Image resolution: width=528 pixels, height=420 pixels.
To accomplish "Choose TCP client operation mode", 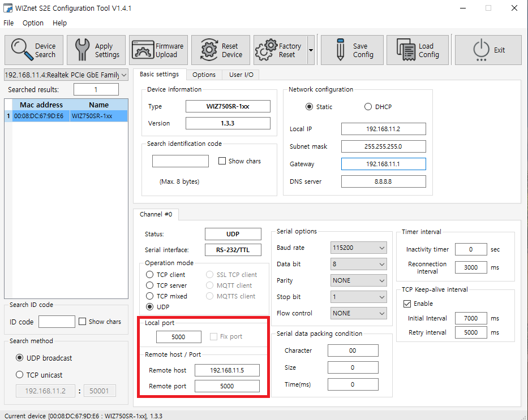I will coord(150,275).
